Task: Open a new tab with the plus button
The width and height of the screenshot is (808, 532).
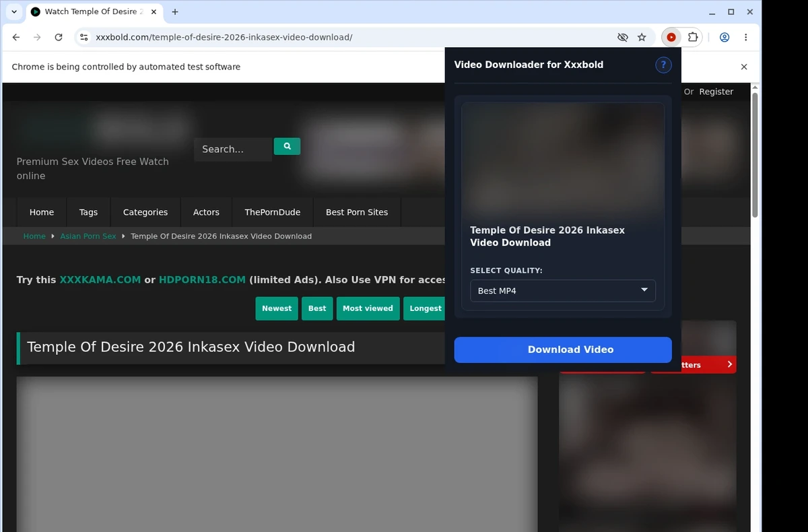Action: click(x=175, y=11)
